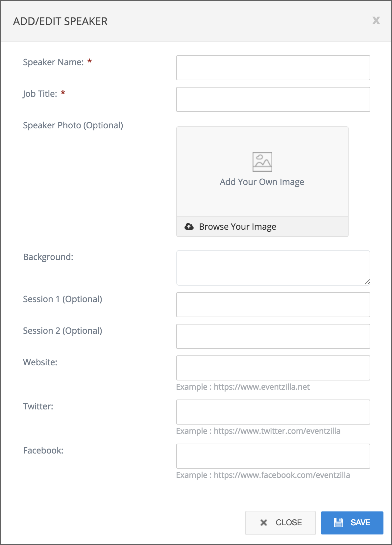Click the Speaker Name label

(x=53, y=62)
